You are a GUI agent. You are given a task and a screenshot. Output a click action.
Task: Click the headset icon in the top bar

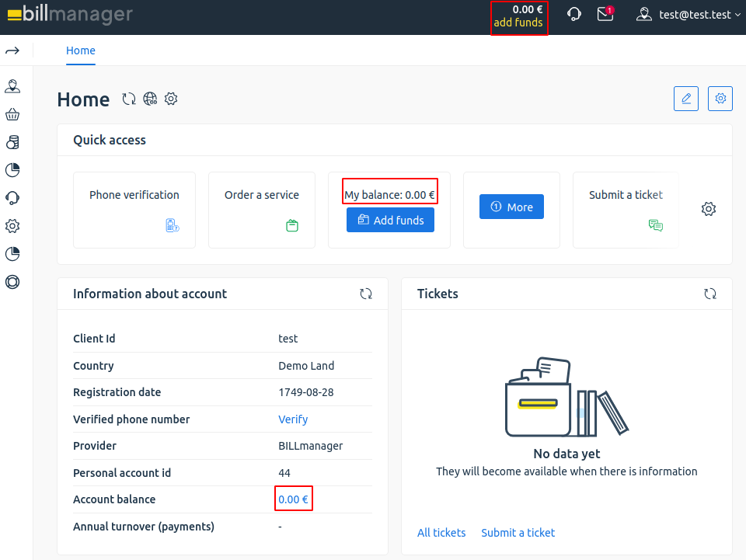[x=574, y=14]
